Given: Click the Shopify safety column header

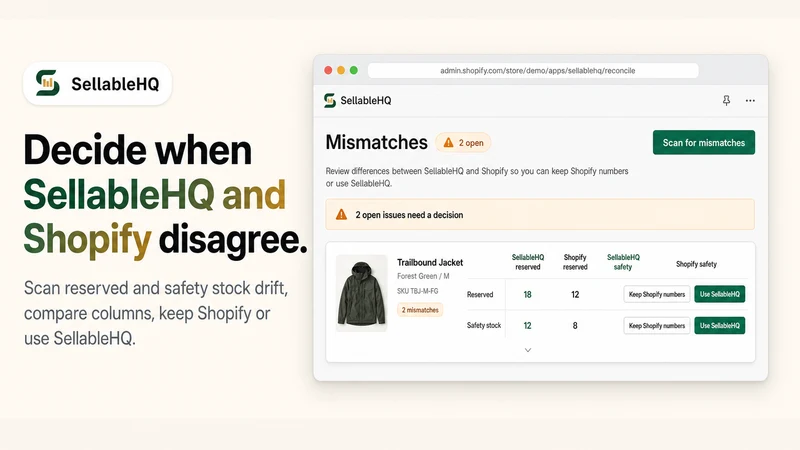Looking at the screenshot, I should click(696, 264).
